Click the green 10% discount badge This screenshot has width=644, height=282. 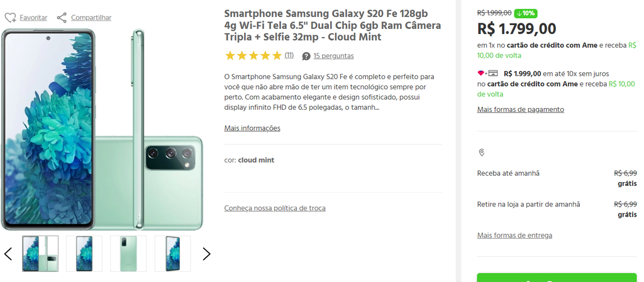[x=526, y=13]
